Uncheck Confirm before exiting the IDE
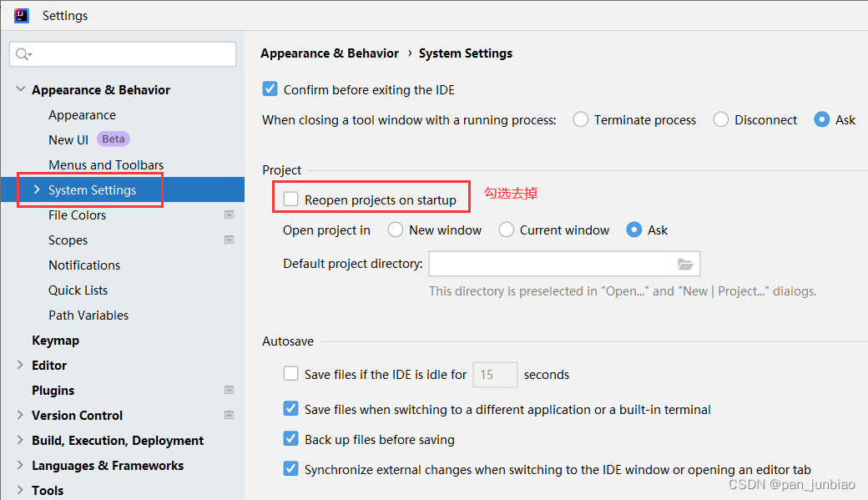This screenshot has height=500, width=868. pyautogui.click(x=270, y=89)
